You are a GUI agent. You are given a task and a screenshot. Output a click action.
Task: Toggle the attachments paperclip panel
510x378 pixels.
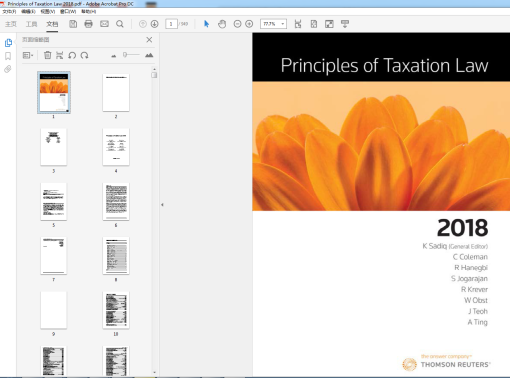[x=8, y=69]
